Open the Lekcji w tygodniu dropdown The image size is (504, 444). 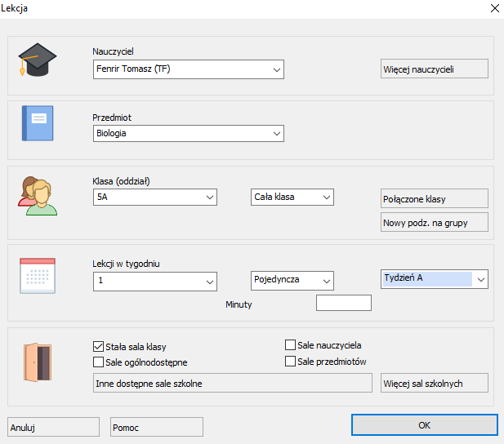coord(155,282)
